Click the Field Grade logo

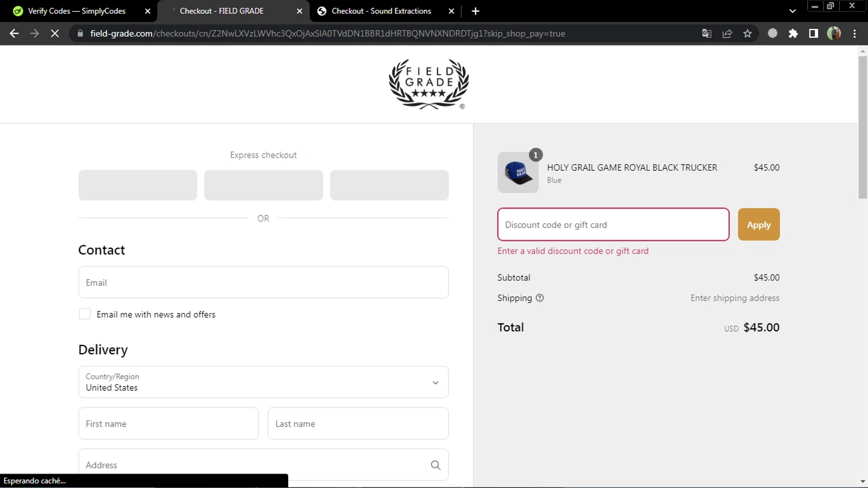click(429, 84)
